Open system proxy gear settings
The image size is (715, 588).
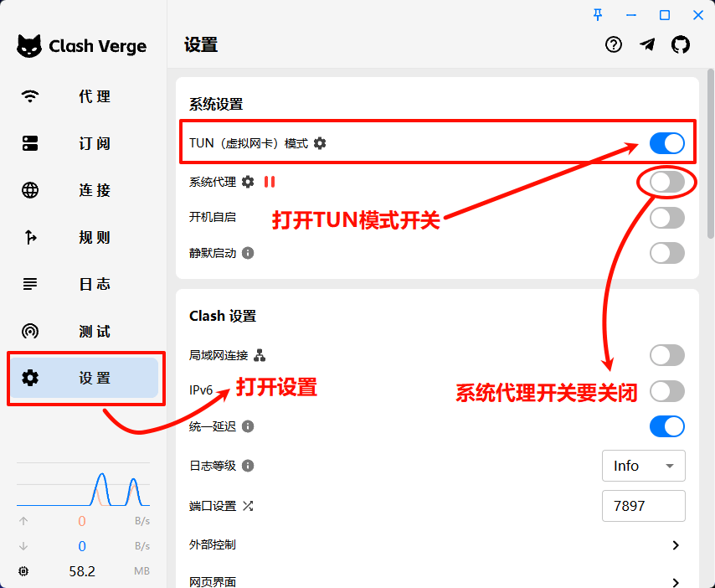click(x=248, y=182)
